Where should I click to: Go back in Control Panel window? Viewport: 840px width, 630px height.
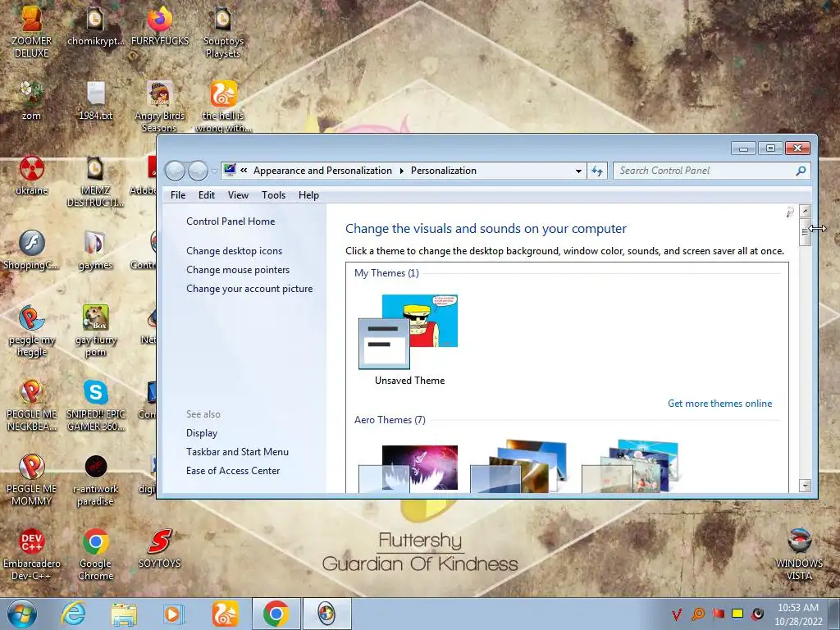coord(175,171)
